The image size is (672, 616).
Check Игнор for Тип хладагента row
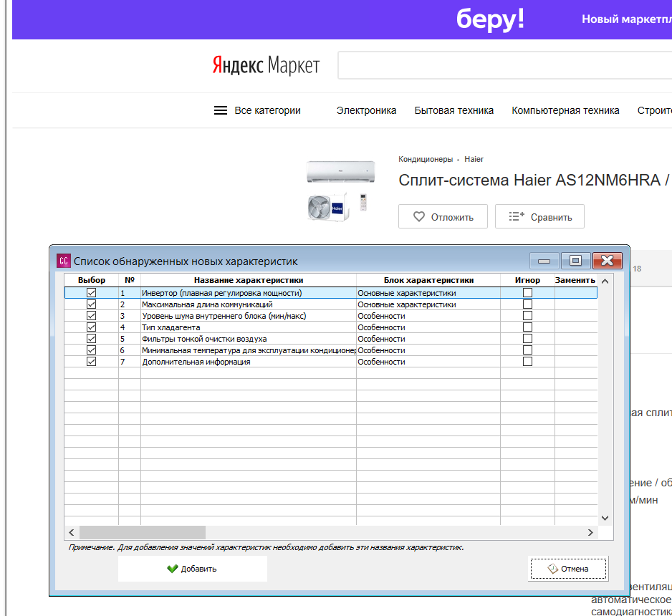(x=527, y=327)
